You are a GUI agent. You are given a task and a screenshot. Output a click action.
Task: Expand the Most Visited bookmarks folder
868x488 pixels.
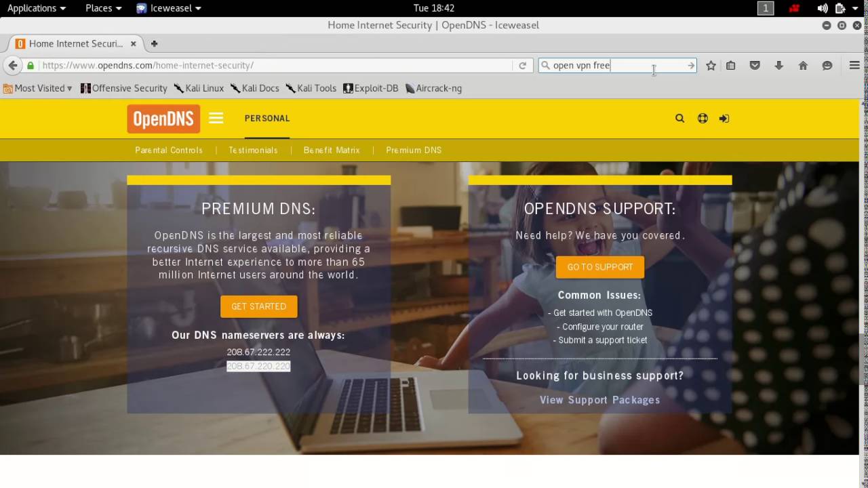pyautogui.click(x=38, y=88)
